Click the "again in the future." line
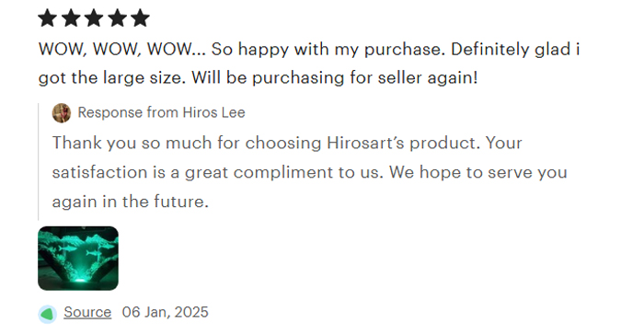The width and height of the screenshot is (644, 335). [131, 202]
